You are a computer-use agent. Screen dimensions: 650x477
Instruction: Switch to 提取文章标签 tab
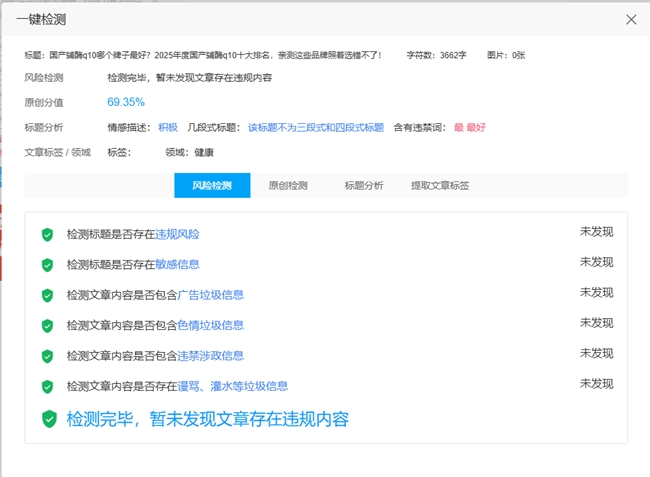click(x=440, y=185)
